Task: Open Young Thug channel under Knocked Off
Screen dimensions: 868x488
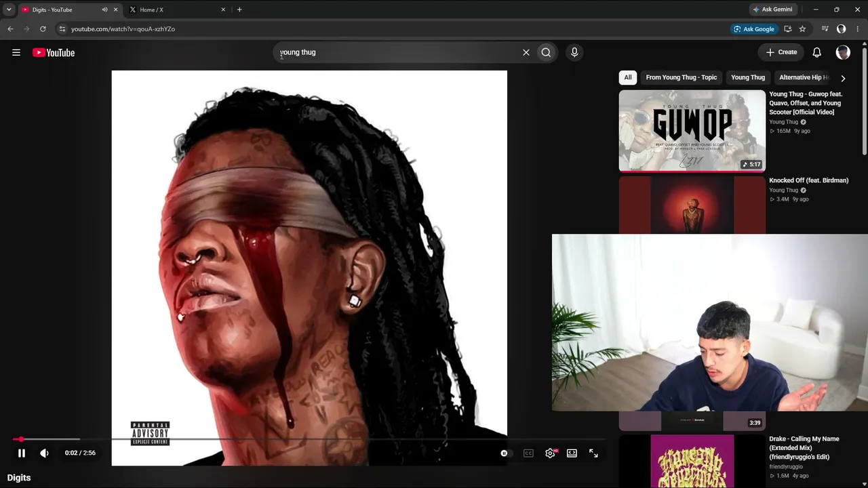Action: click(783, 190)
